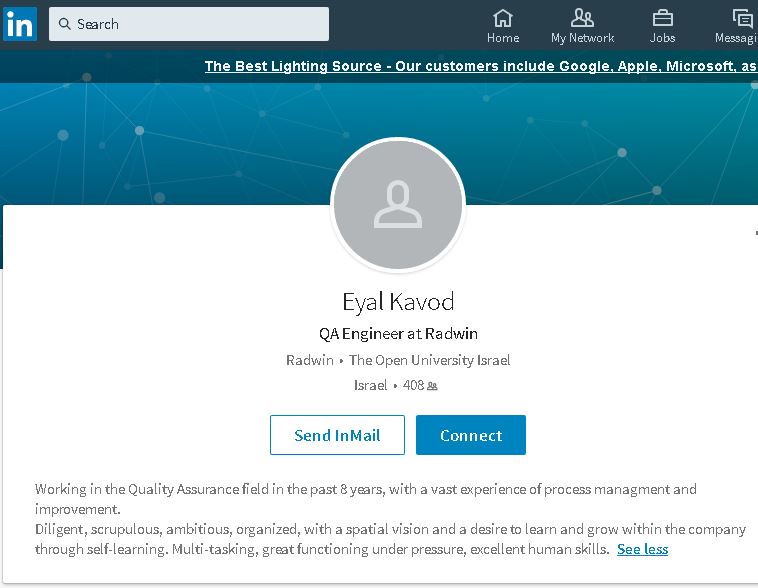Click the QA Engineer at Radwin headline
Viewport: 758px width, 588px height.
(398, 333)
